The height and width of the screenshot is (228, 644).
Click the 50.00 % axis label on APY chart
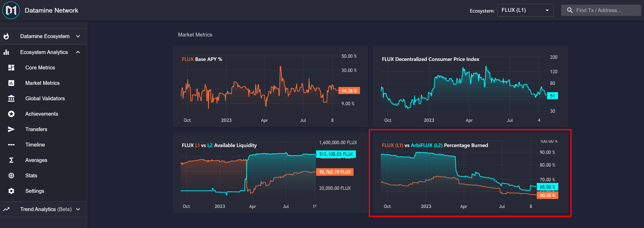coord(349,56)
